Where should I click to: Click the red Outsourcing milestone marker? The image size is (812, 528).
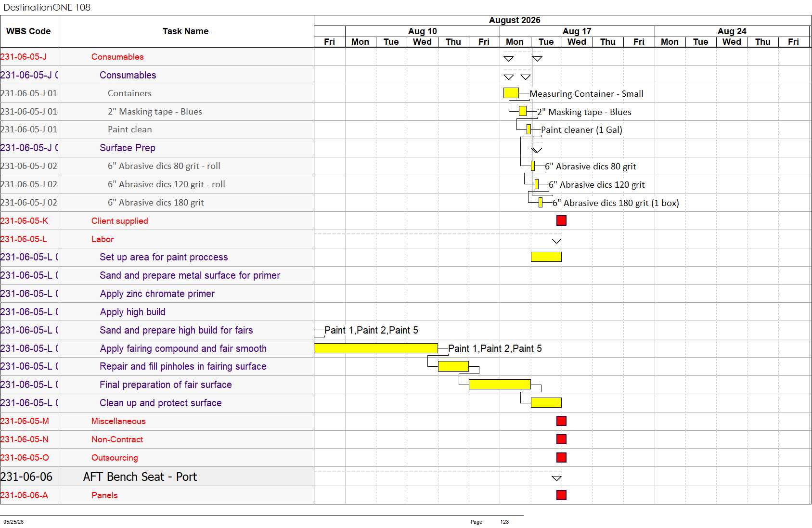click(561, 458)
